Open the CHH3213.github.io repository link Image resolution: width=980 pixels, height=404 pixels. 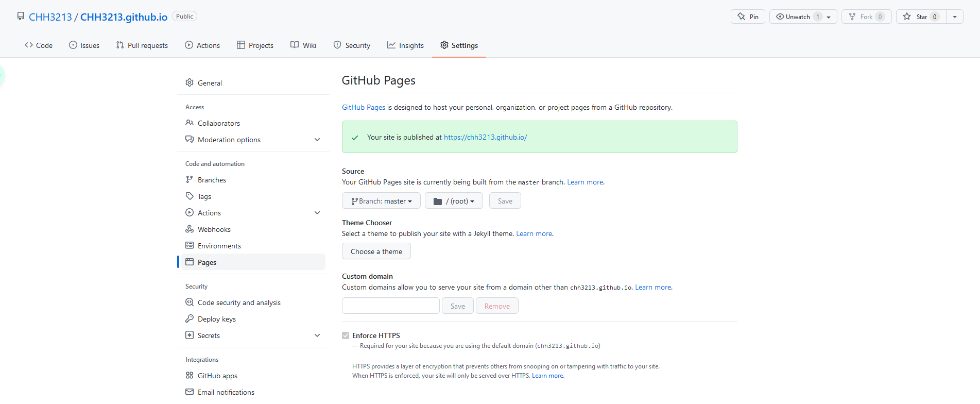[124, 17]
